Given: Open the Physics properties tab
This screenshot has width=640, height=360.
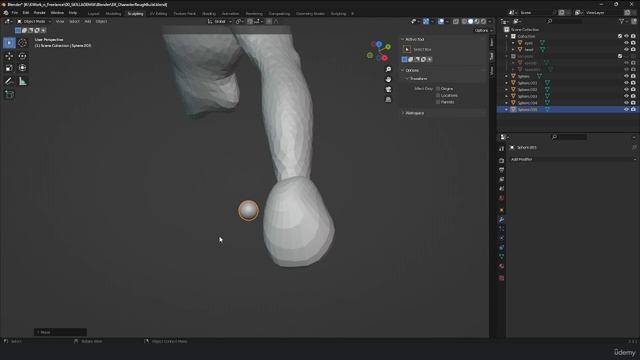Looking at the screenshot, I should tap(502, 238).
